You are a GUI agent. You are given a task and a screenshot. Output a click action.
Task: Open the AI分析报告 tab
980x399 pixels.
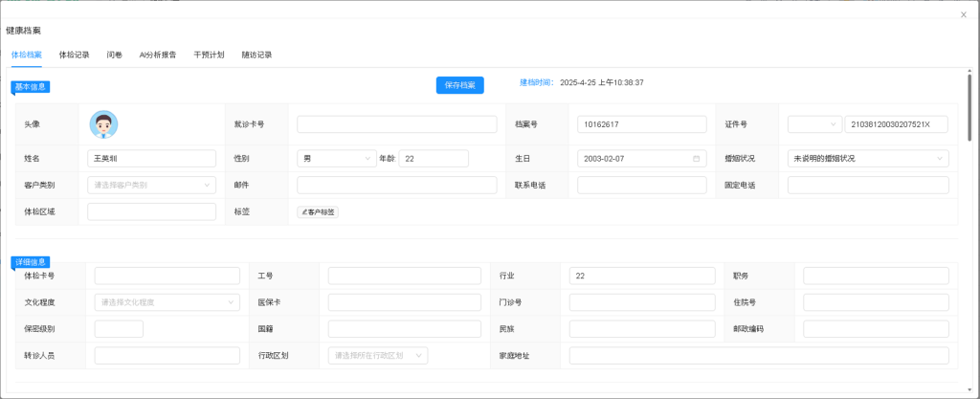tap(158, 55)
